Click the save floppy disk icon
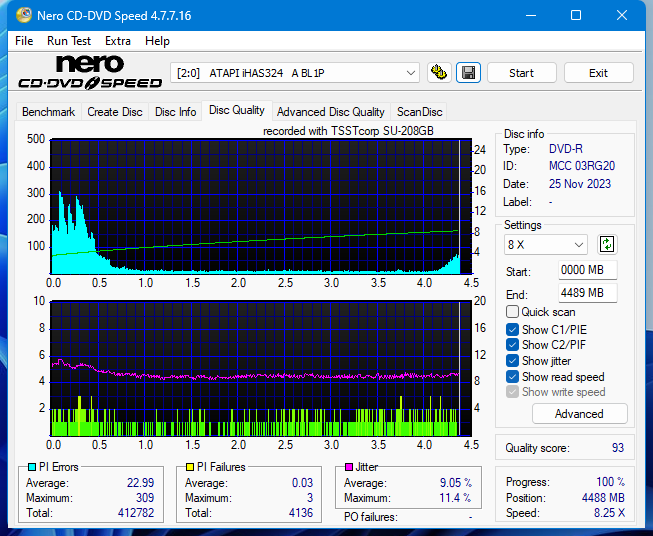 (469, 73)
